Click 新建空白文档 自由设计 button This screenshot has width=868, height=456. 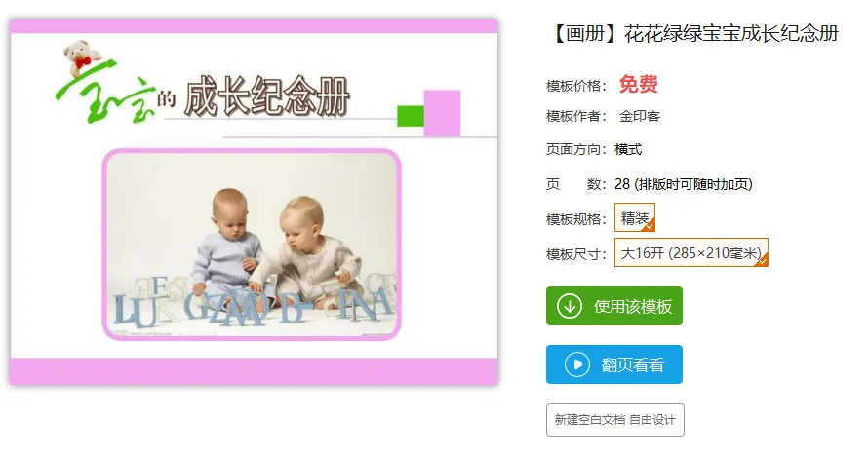(615, 420)
